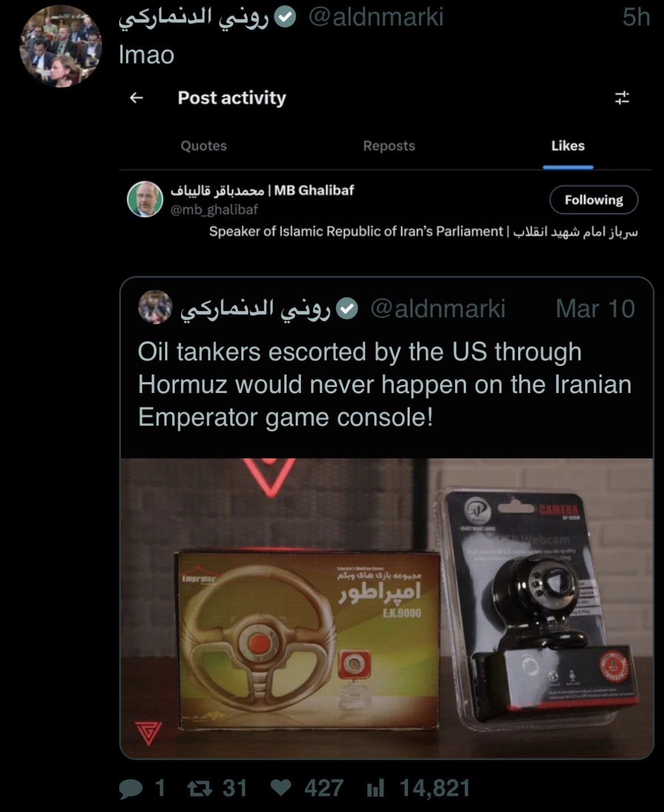The width and height of the screenshot is (664, 812).
Task: Tap the repost arrows icon
Action: point(199,789)
